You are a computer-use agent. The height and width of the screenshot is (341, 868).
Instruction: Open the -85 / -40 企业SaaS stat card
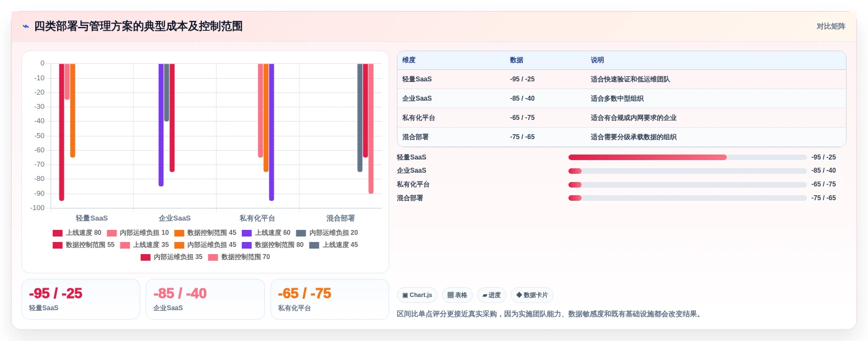[205, 299]
